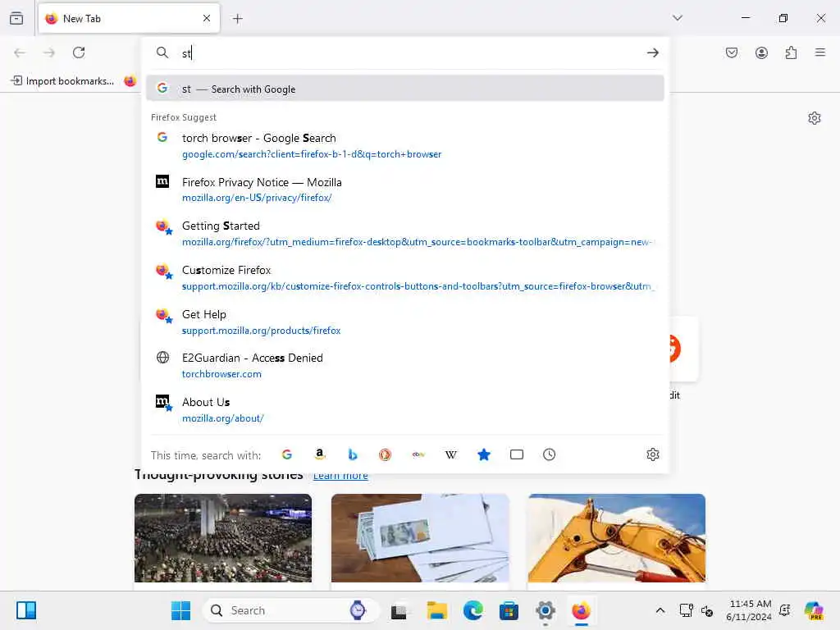840x630 pixels.
Task: Open 'E2Guardian - Access Denied' suggestion
Action: [x=405, y=365]
